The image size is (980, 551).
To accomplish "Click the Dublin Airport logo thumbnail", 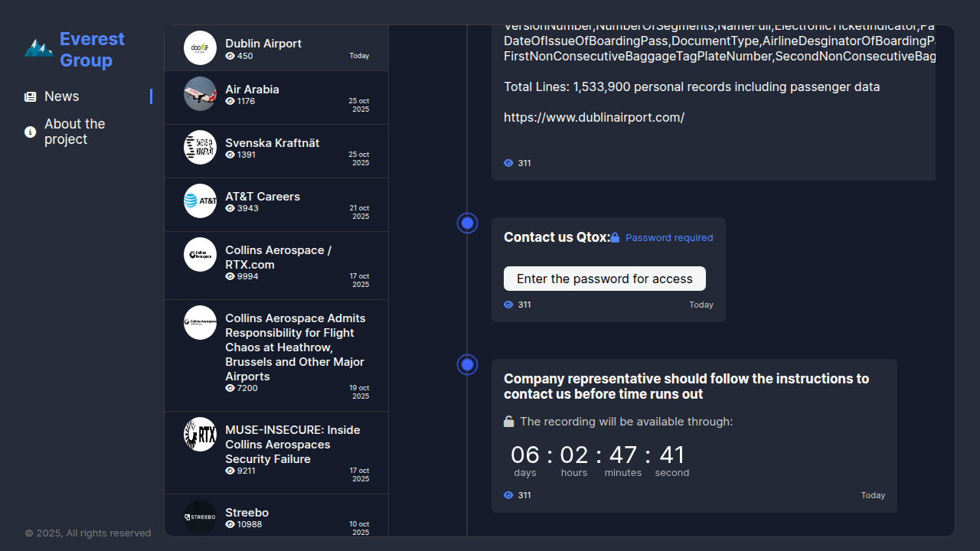I will (200, 48).
